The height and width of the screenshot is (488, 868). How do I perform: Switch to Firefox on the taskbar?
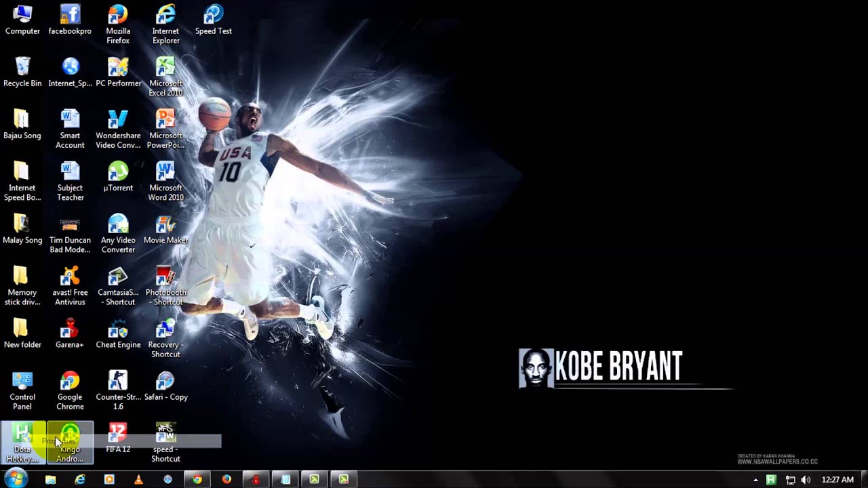point(226,479)
